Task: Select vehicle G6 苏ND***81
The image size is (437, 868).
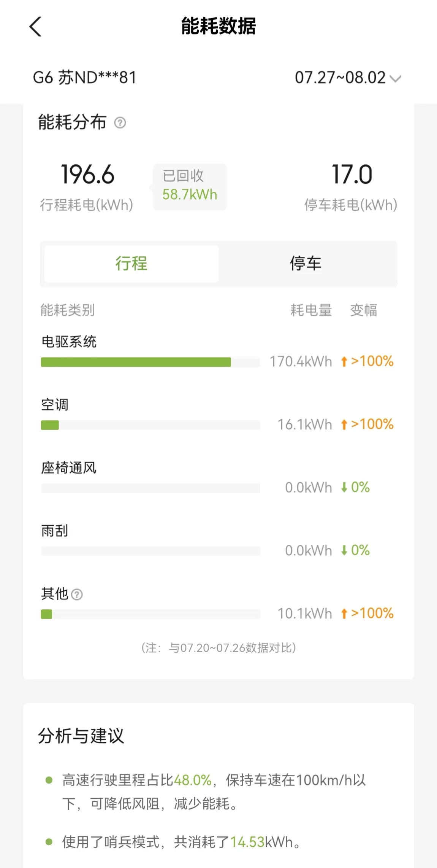Action: click(x=84, y=78)
